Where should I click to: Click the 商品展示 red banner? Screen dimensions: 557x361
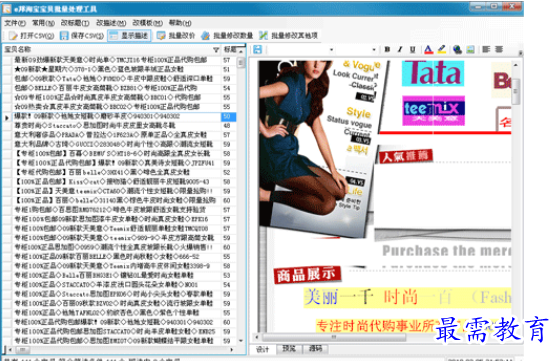307,275
